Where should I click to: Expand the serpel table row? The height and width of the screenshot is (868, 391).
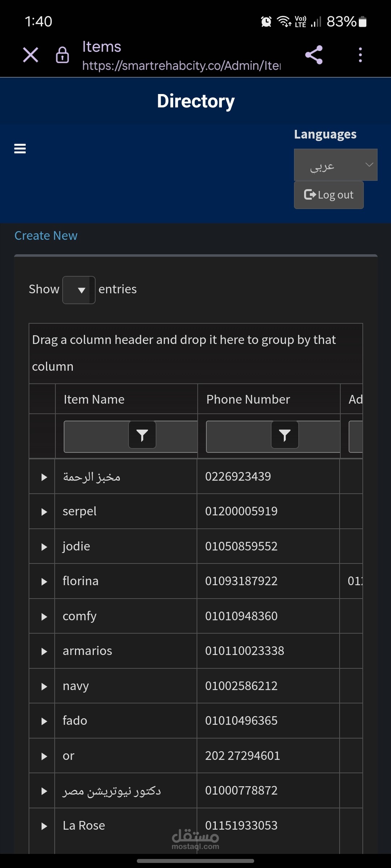[44, 511]
